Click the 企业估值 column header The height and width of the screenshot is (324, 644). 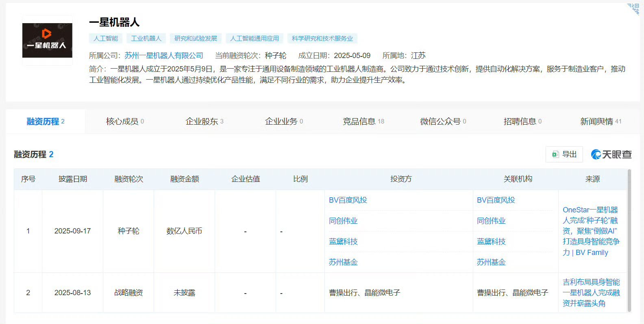point(246,179)
